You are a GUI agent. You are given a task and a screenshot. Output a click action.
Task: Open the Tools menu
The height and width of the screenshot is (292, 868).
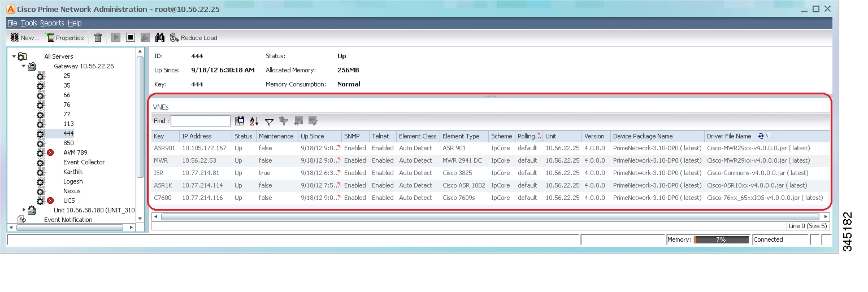click(29, 23)
